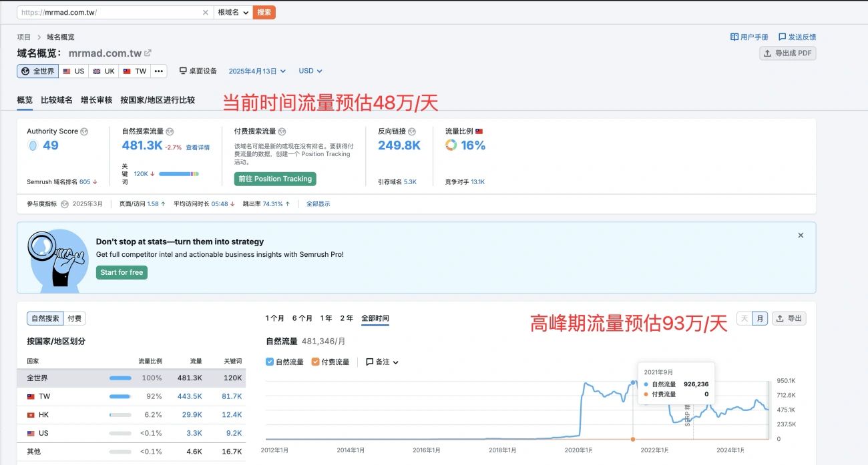The image size is (868, 465).
Task: Click the traffic share donut icon
Action: click(451, 145)
